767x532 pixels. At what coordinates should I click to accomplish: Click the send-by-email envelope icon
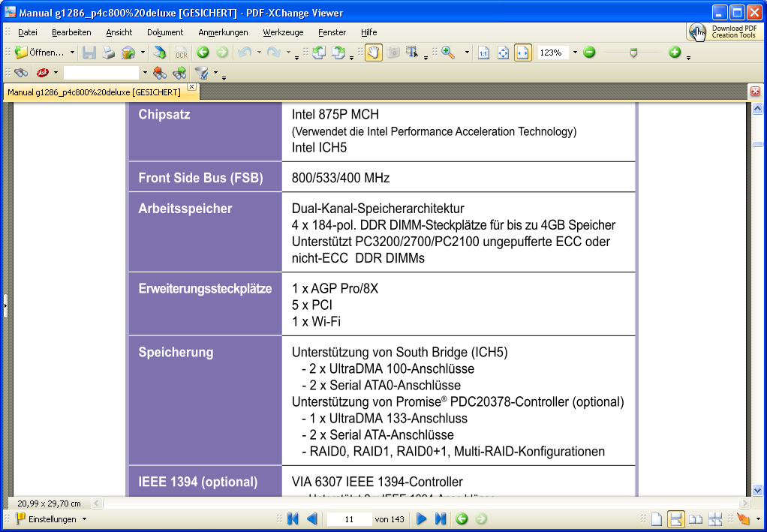tap(128, 53)
